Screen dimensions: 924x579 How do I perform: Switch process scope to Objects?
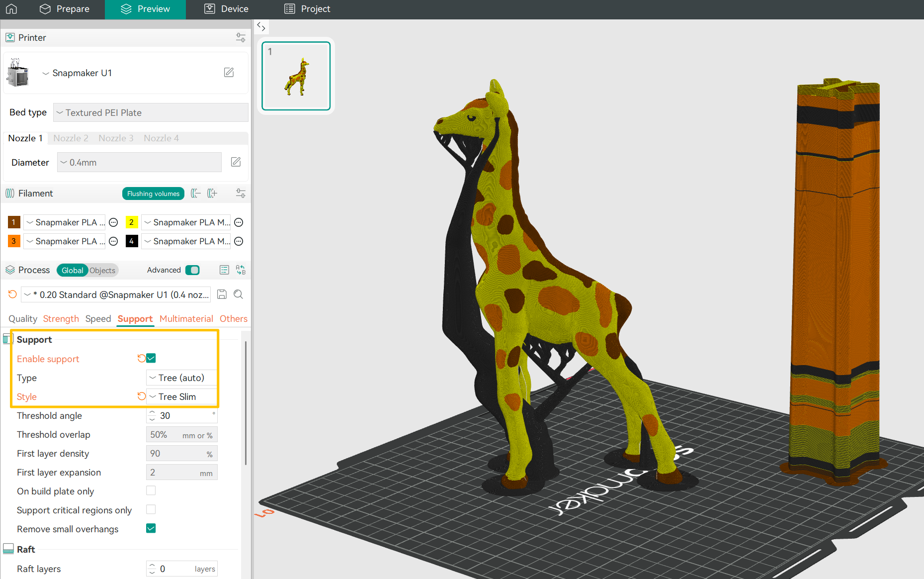tap(102, 270)
